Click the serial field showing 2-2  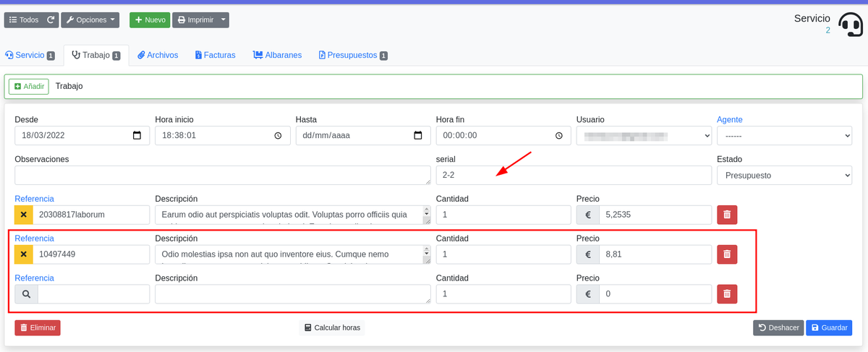(x=574, y=175)
